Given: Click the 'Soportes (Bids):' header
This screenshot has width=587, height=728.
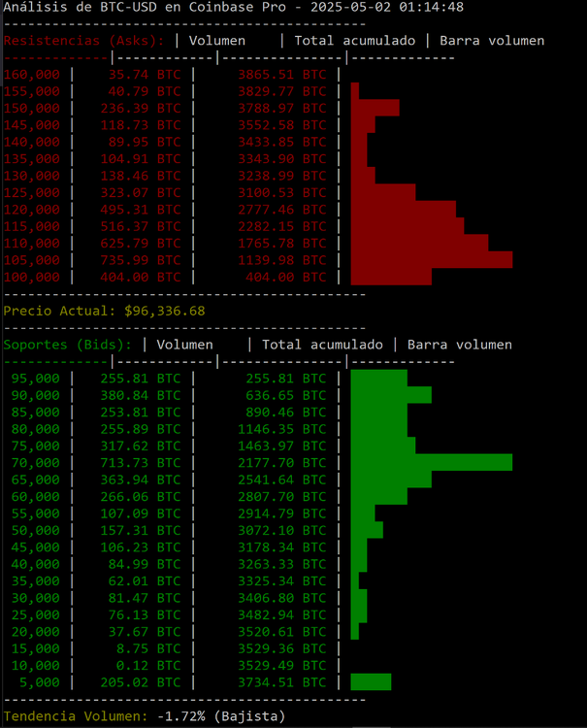Looking at the screenshot, I should tap(69, 345).
